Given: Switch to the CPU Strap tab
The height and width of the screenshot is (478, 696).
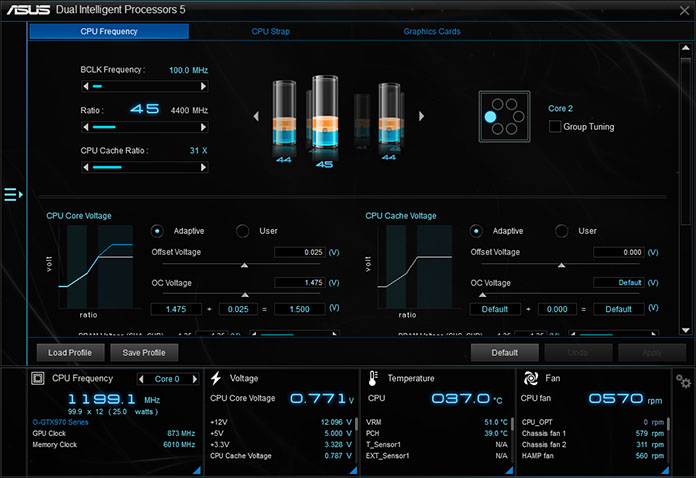Looking at the screenshot, I should [270, 32].
